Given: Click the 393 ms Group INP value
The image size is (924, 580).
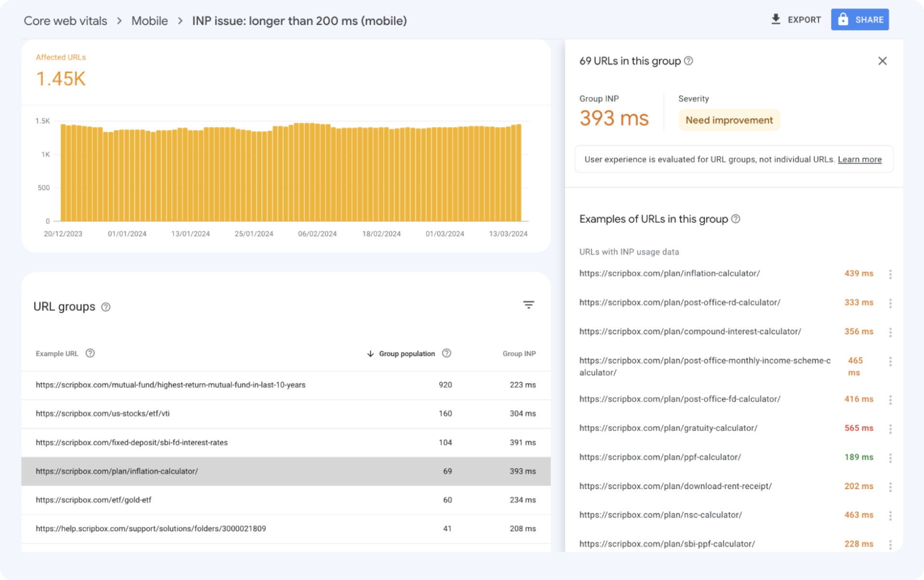Looking at the screenshot, I should 614,118.
